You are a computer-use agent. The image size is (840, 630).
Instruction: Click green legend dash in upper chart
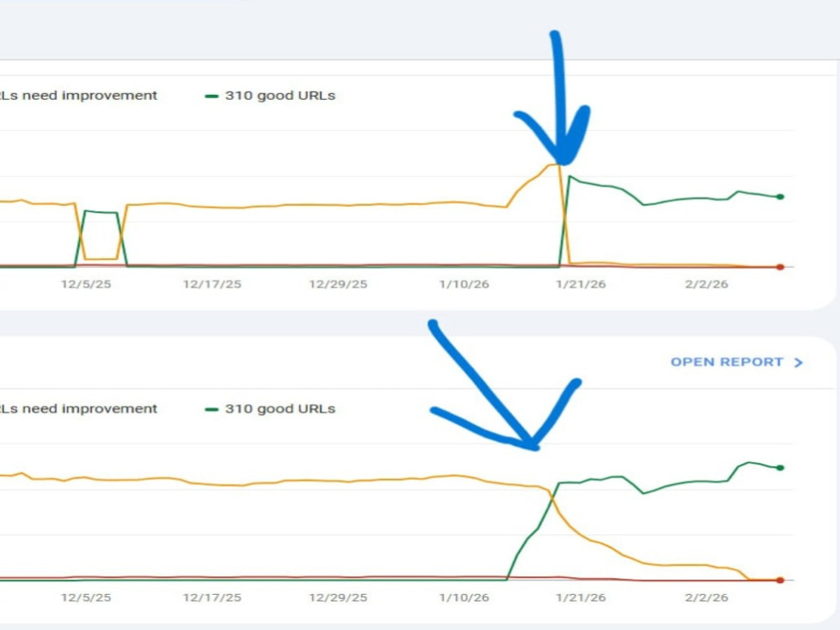click(212, 97)
